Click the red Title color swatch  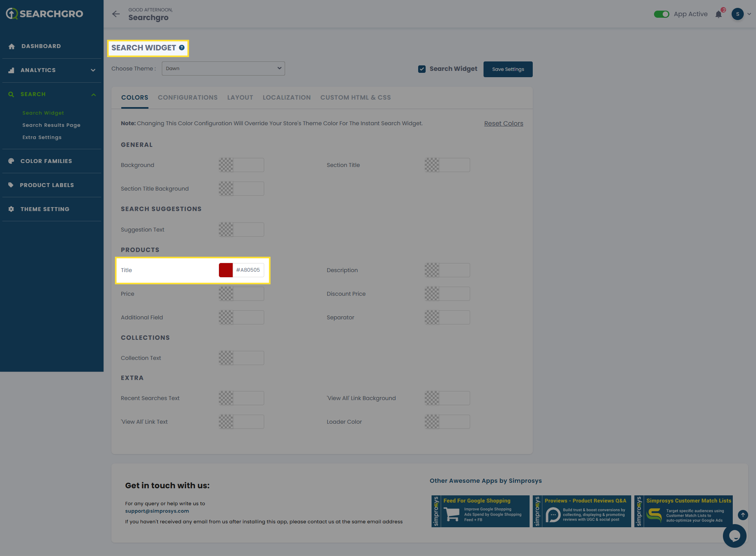coord(226,270)
